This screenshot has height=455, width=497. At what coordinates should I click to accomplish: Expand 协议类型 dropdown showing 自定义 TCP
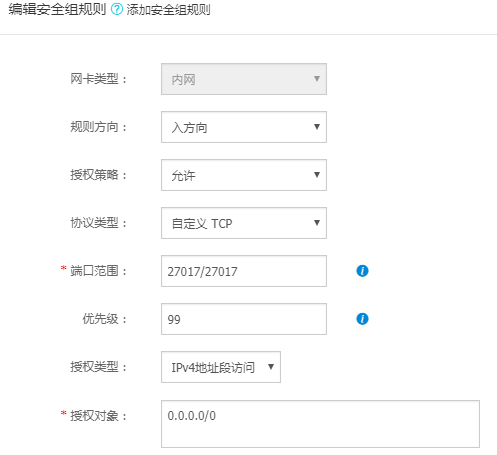(x=244, y=223)
